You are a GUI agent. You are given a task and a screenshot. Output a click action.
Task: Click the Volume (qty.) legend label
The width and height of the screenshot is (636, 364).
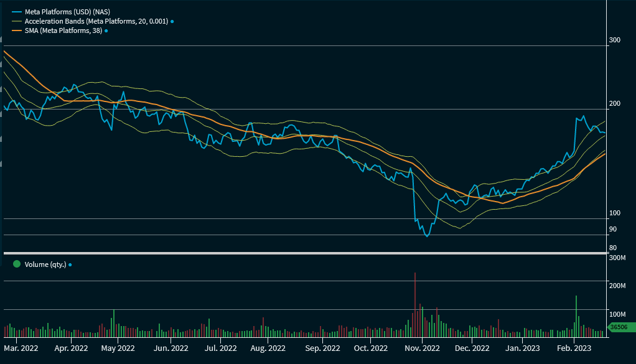(x=45, y=264)
